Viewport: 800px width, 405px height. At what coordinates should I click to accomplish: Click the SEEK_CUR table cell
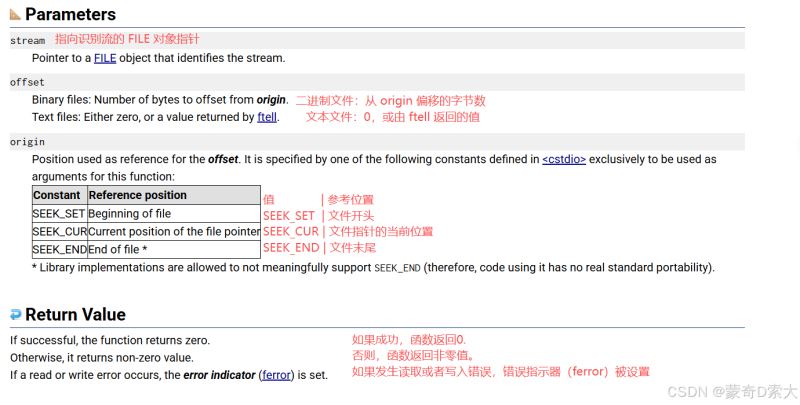[x=60, y=232]
